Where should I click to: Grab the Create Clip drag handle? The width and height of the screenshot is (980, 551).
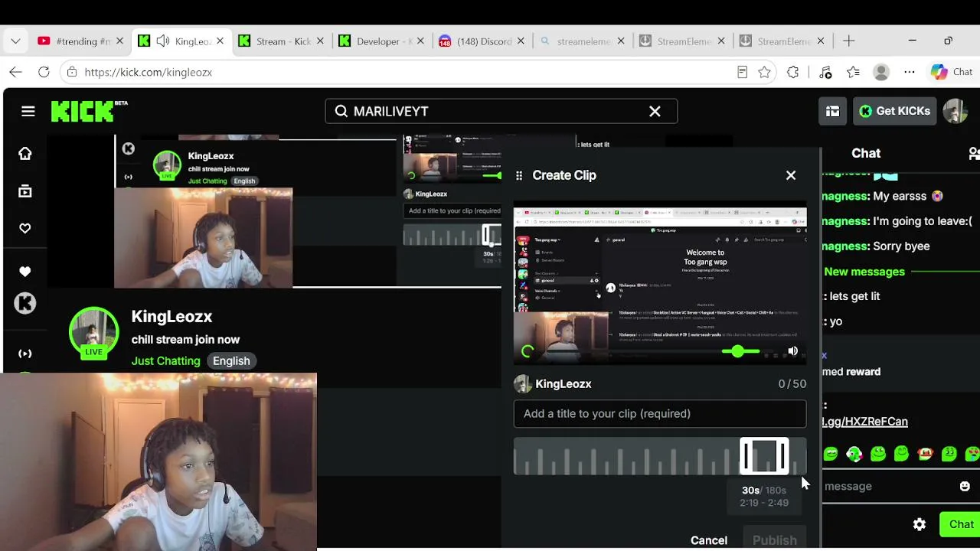tap(519, 175)
